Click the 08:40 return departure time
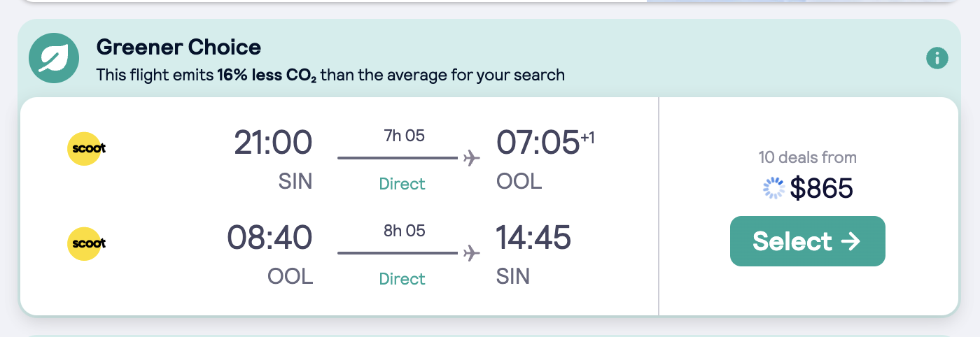 point(269,238)
